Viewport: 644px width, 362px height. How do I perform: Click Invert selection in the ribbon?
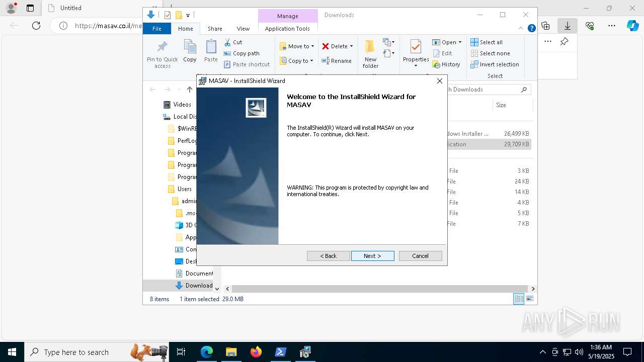coord(495,64)
